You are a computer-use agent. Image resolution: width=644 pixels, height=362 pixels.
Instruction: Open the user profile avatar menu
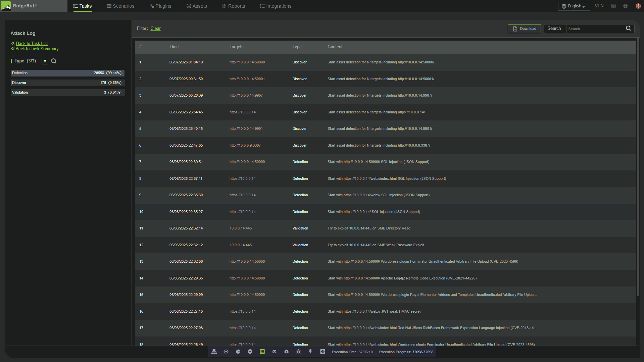point(638,6)
